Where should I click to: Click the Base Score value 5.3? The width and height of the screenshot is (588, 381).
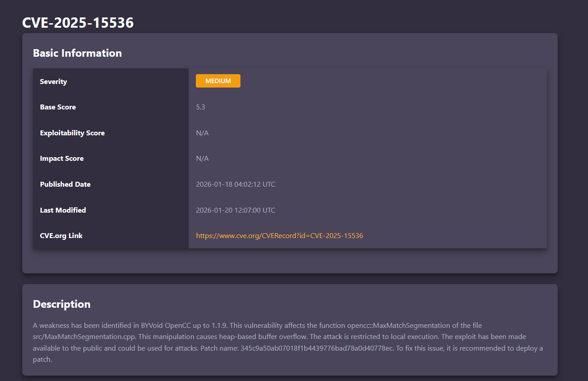click(x=200, y=107)
